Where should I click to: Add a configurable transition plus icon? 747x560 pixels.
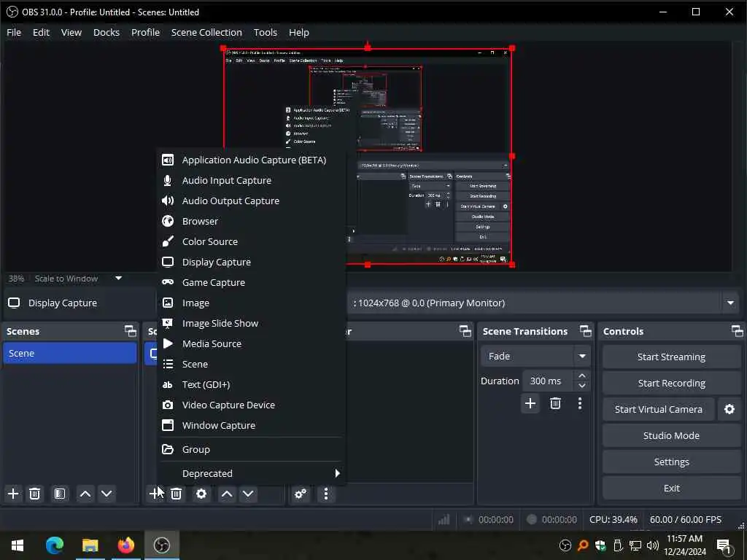click(530, 404)
